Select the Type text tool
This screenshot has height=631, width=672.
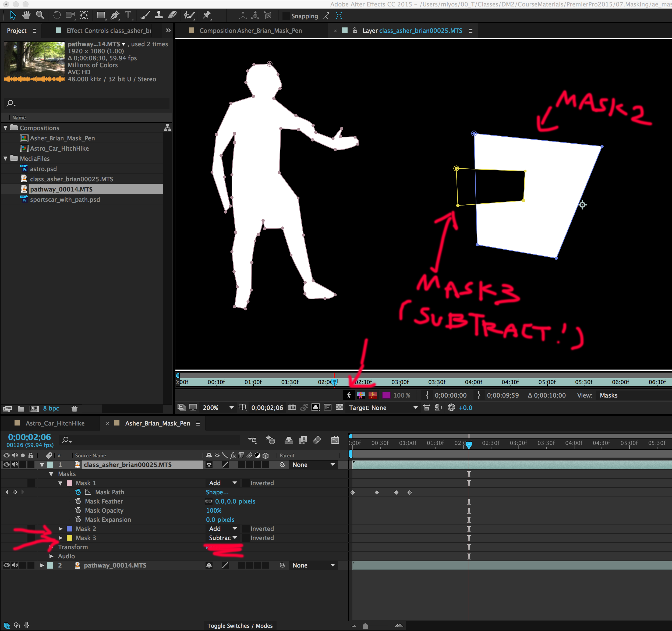128,16
